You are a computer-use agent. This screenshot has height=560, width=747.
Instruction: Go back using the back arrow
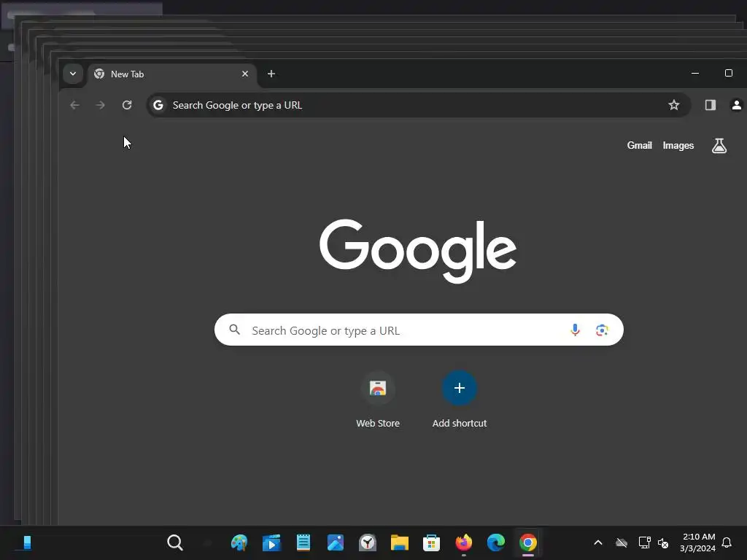[75, 105]
